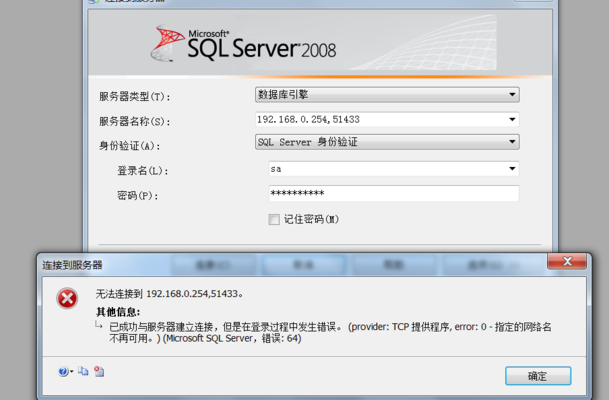Image resolution: width=609 pixels, height=400 pixels.
Task: Click the detailed message mentioning 错误: 64
Action: pyautogui.click(x=330, y=332)
